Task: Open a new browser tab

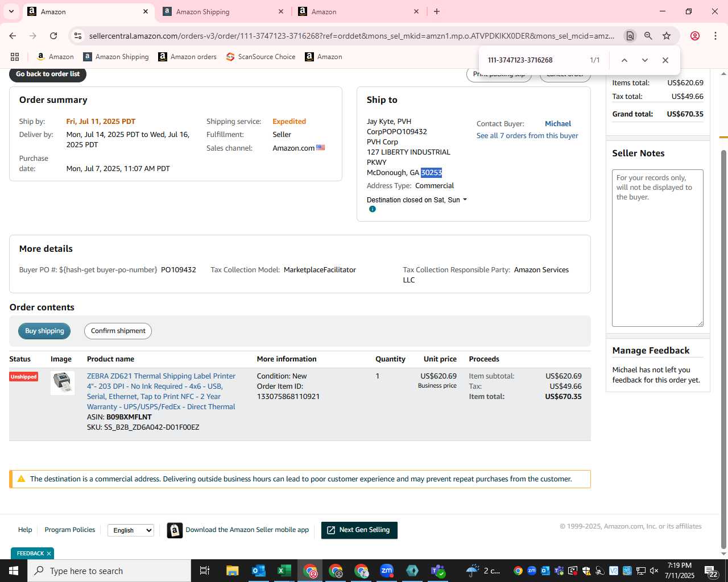Action: pyautogui.click(x=437, y=11)
